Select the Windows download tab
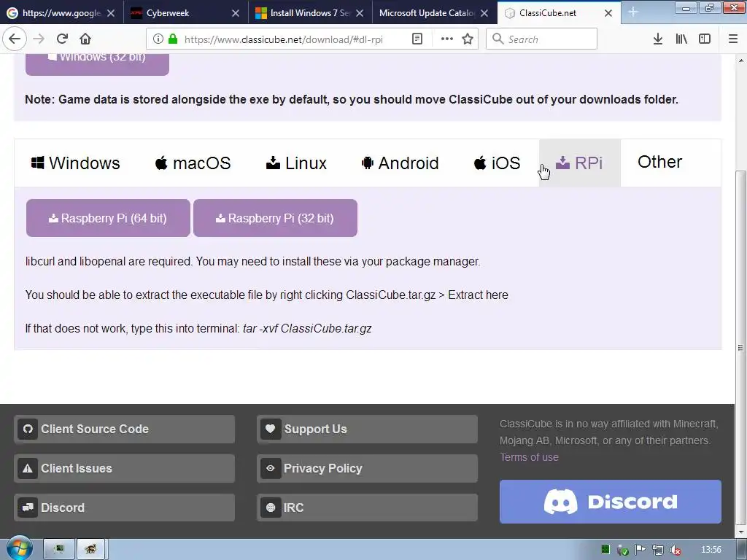 point(75,163)
